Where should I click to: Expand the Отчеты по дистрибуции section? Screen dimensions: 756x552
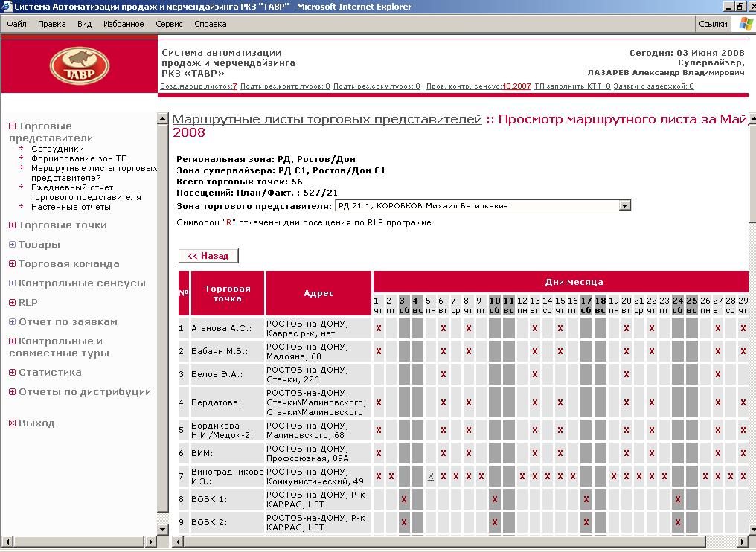pos(13,391)
